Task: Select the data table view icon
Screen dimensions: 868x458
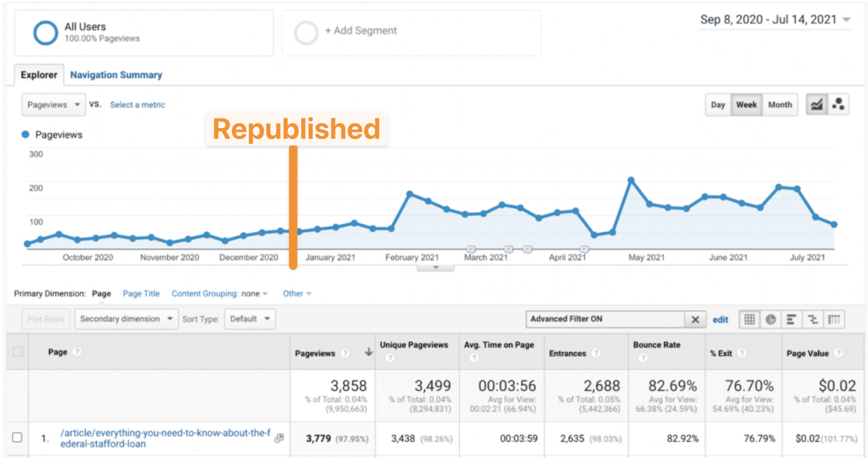Action: click(750, 320)
